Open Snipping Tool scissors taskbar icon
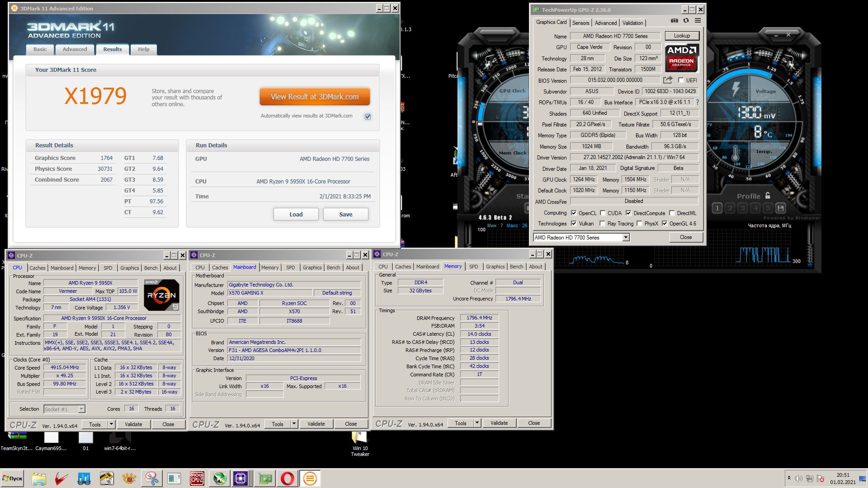This screenshot has height=488, width=868. (x=151, y=479)
